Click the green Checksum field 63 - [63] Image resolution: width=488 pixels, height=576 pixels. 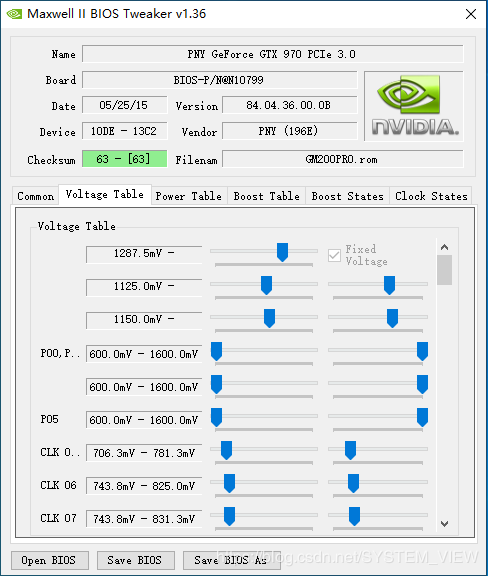(x=125, y=159)
